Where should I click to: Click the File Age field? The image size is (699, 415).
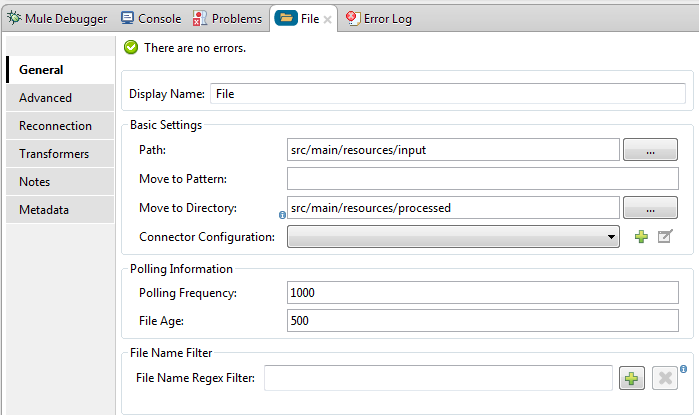point(483,321)
